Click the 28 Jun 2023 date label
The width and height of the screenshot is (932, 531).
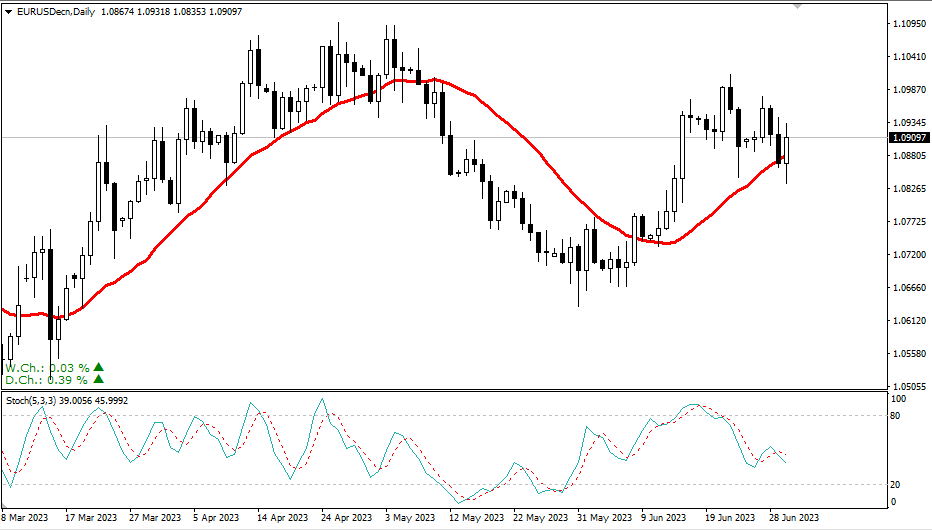point(796,518)
